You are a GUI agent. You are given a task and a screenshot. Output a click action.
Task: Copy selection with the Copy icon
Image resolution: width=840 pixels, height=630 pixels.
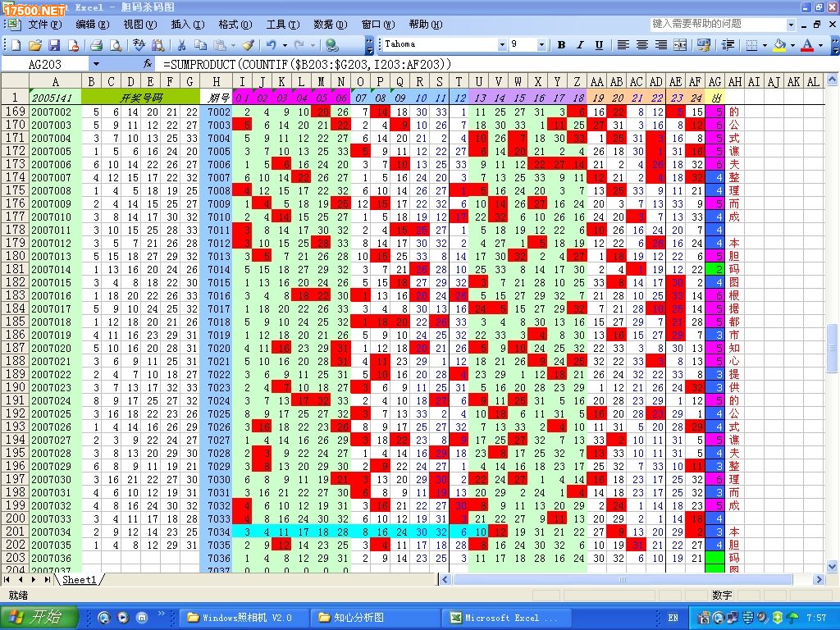tap(200, 46)
